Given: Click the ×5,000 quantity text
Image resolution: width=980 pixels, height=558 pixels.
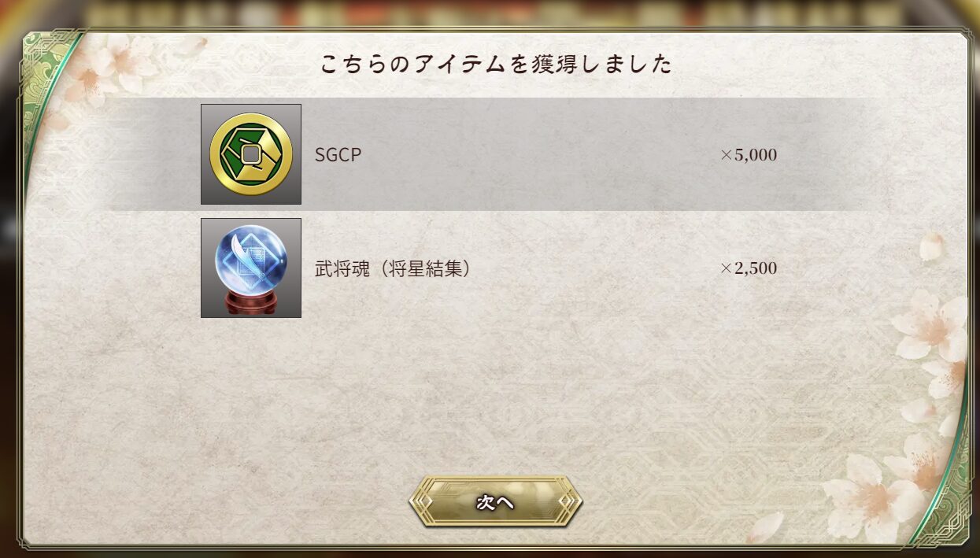Looking at the screenshot, I should (749, 155).
